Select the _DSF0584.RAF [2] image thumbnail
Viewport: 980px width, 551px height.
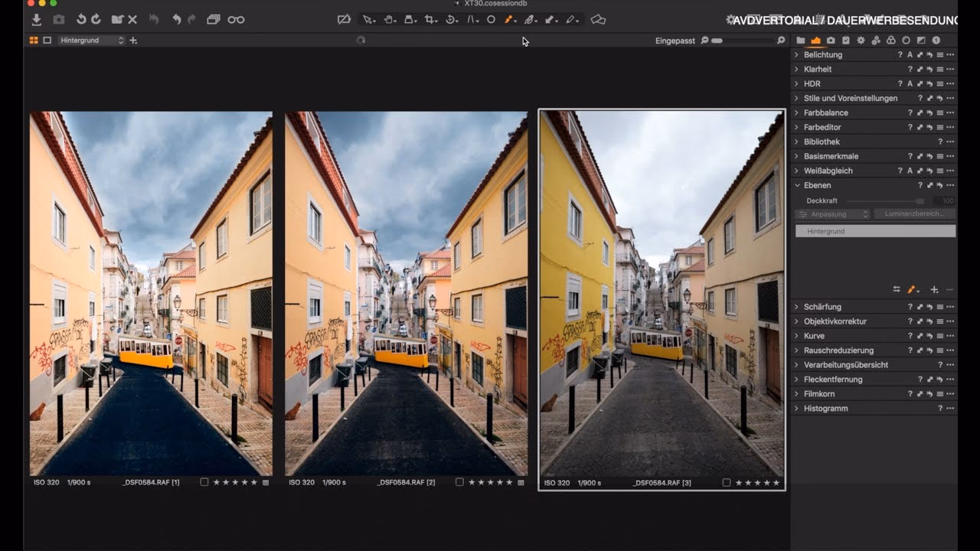(406, 294)
